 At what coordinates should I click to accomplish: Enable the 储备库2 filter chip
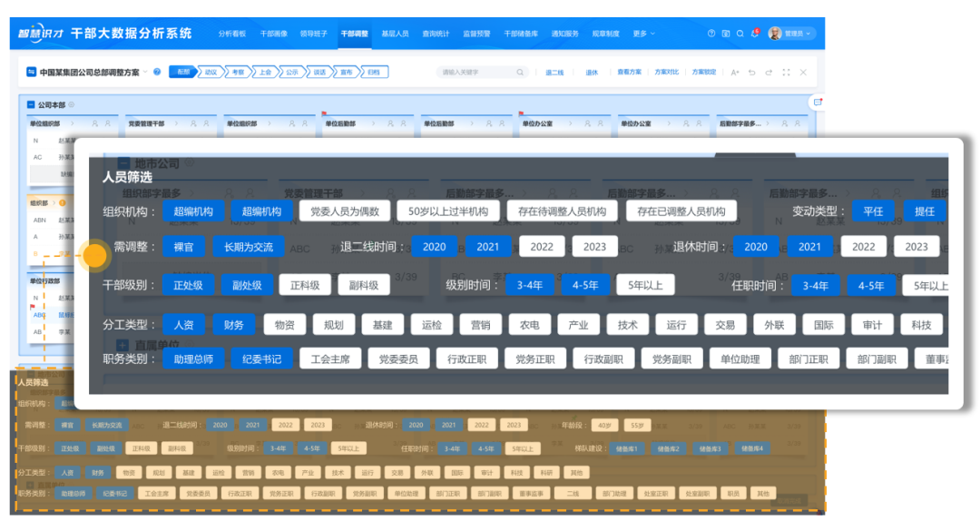tap(668, 448)
